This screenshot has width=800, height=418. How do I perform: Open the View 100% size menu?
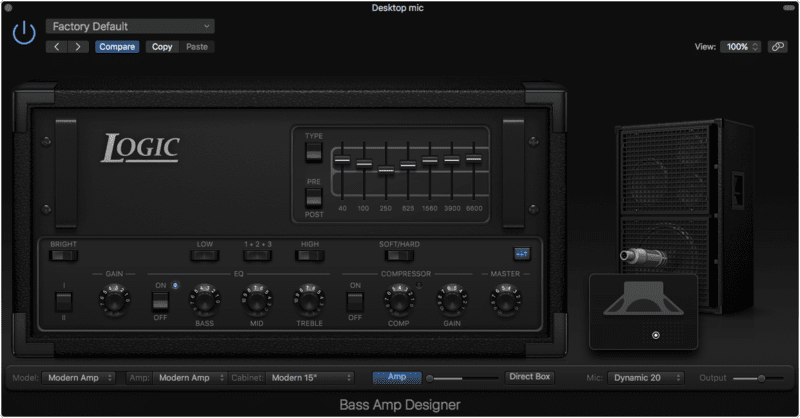coord(741,46)
